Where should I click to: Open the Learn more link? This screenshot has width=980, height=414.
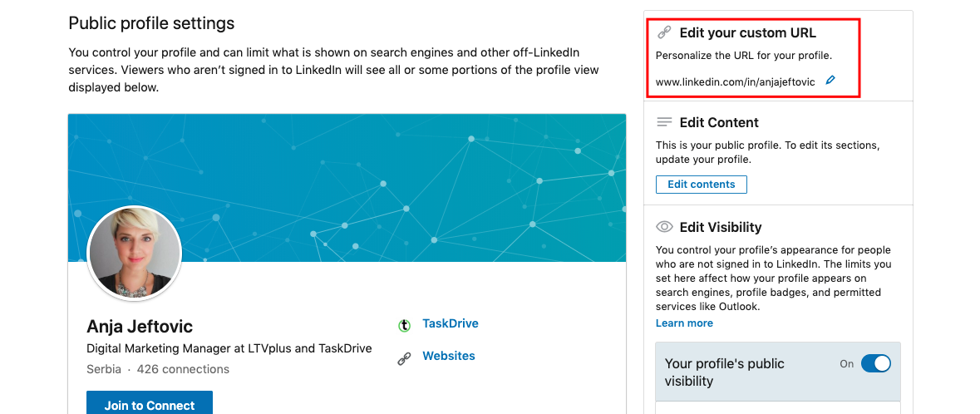684,323
